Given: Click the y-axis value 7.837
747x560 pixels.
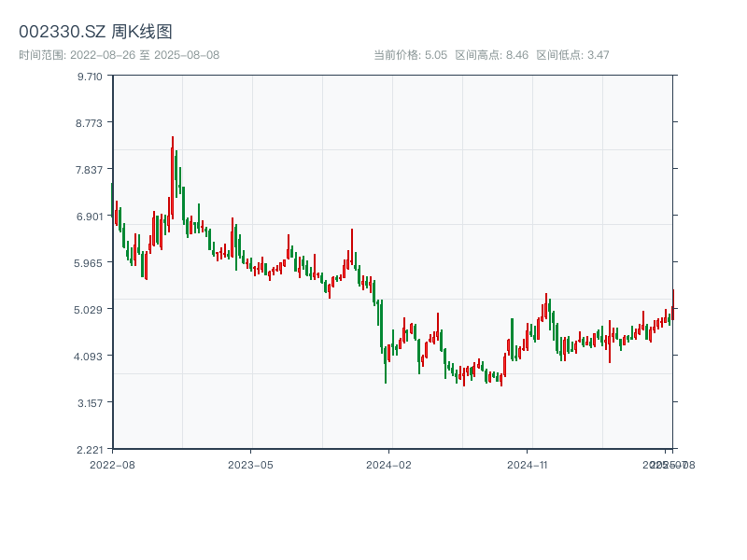Looking at the screenshot, I should pos(89,170).
